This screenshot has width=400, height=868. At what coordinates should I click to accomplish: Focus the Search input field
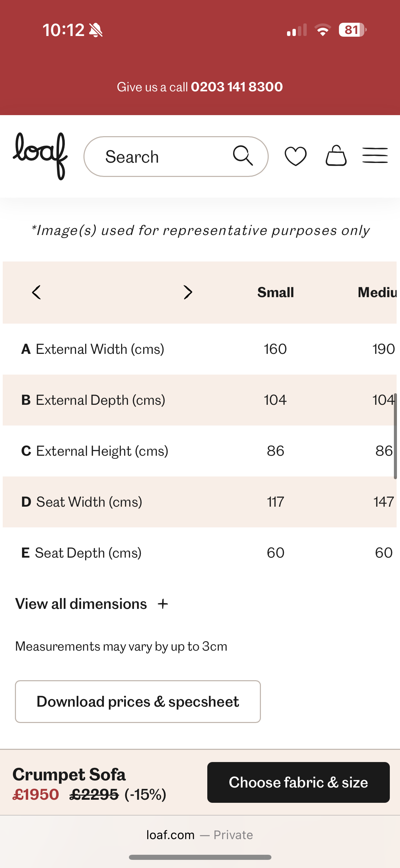pos(156,157)
